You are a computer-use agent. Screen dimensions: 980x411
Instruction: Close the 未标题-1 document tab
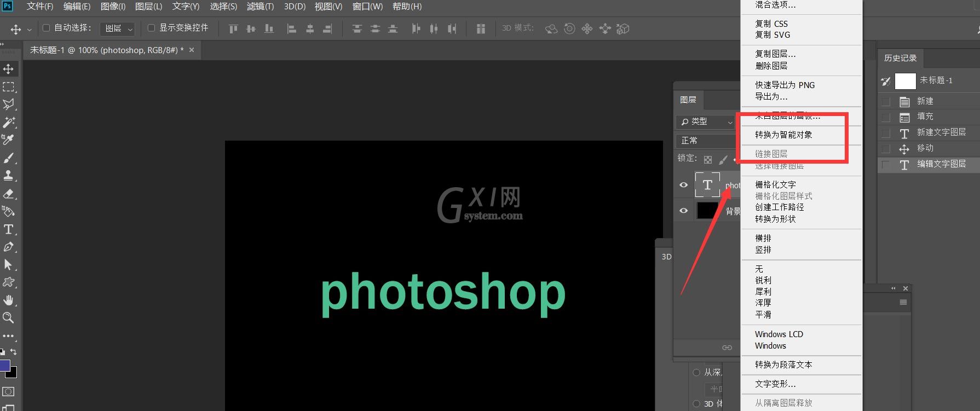192,50
